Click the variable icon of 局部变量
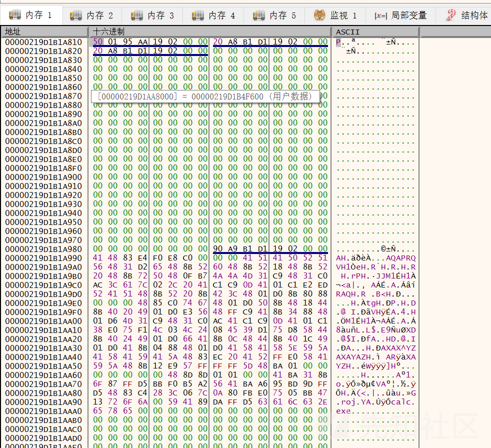Screen dimensions: 491x448 point(381,15)
